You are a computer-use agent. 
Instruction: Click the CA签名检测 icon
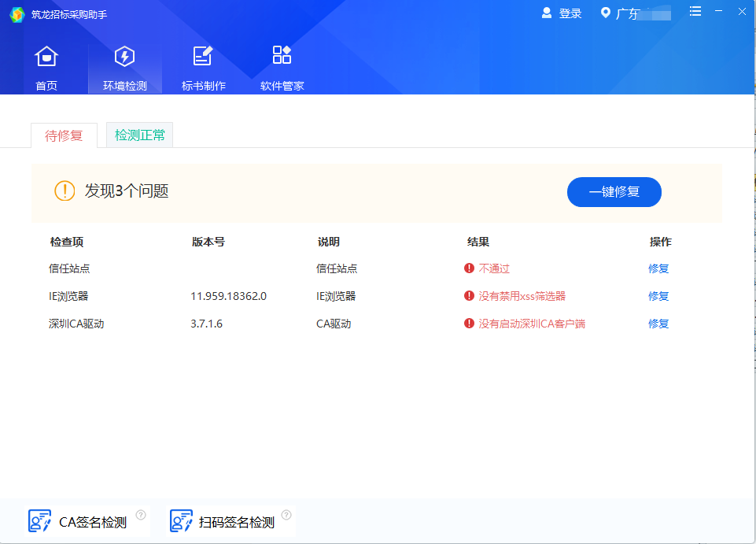tap(39, 521)
